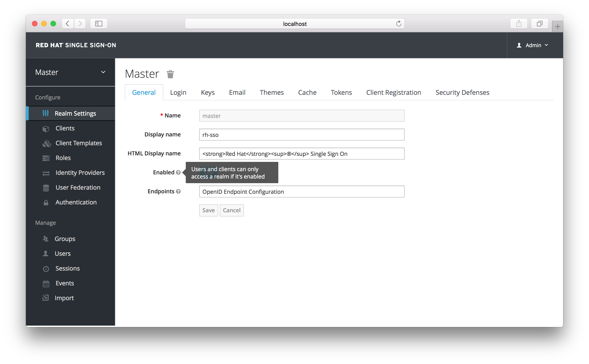Click the HTML Display name input field
This screenshot has height=364, width=589.
[302, 153]
